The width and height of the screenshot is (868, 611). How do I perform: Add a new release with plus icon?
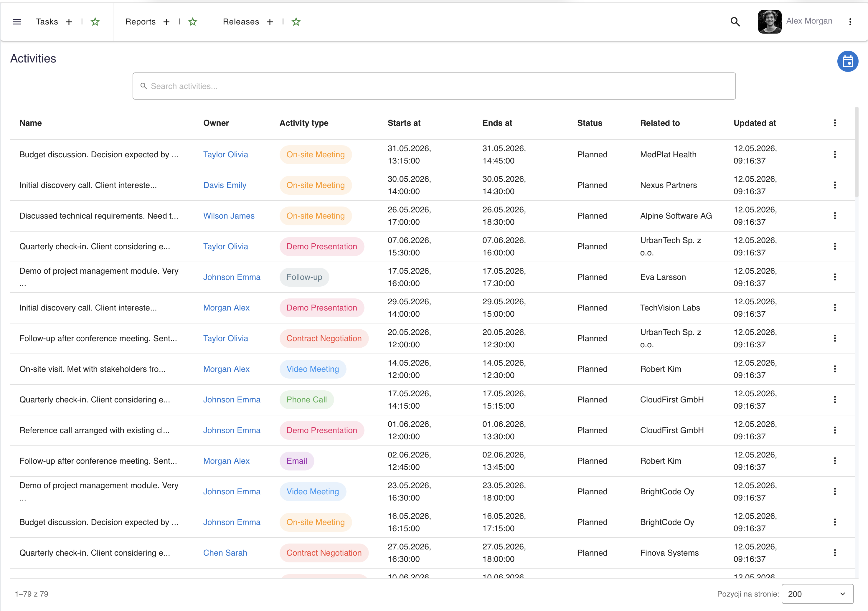[270, 22]
